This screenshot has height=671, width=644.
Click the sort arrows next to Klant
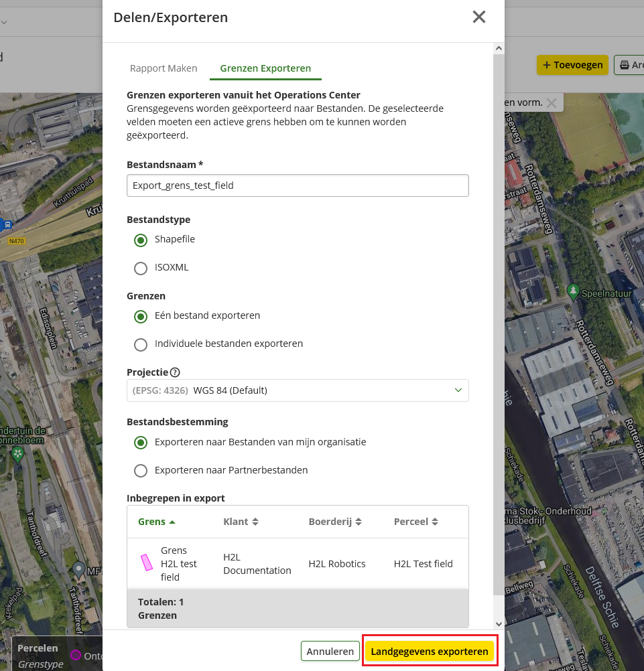click(255, 522)
